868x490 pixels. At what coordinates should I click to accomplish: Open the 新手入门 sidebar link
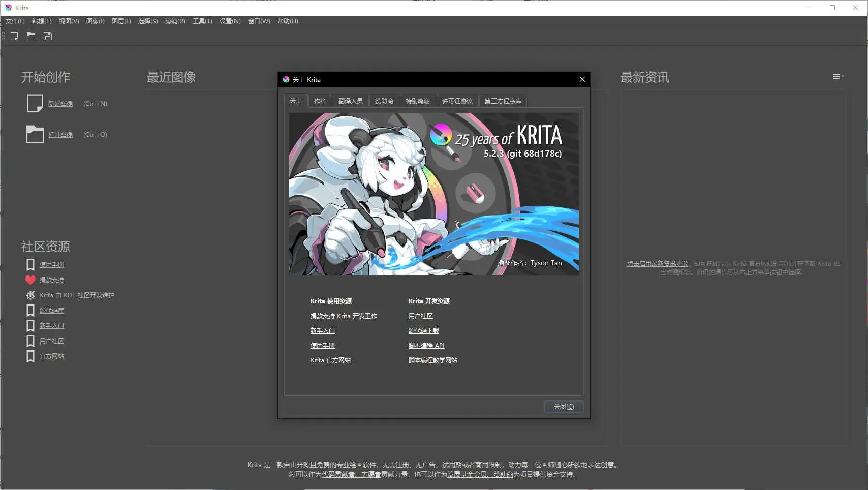pos(52,326)
